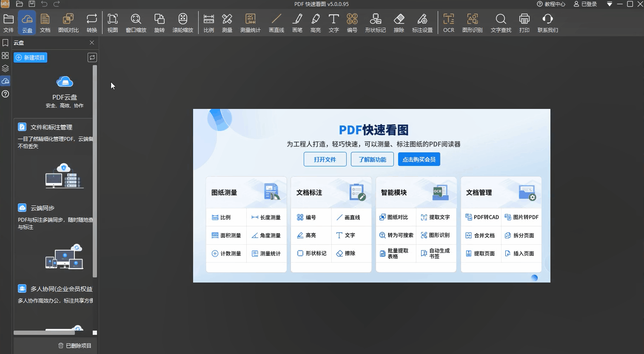Click the 打印 print icon
The width and height of the screenshot is (644, 354).
[x=524, y=23]
